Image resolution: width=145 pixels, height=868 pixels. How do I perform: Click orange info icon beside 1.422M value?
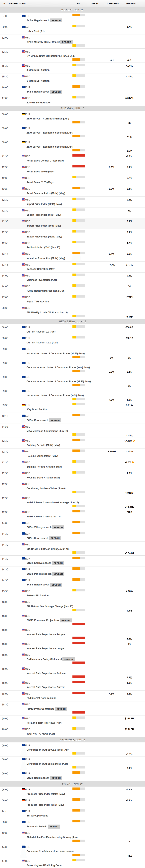133,441
